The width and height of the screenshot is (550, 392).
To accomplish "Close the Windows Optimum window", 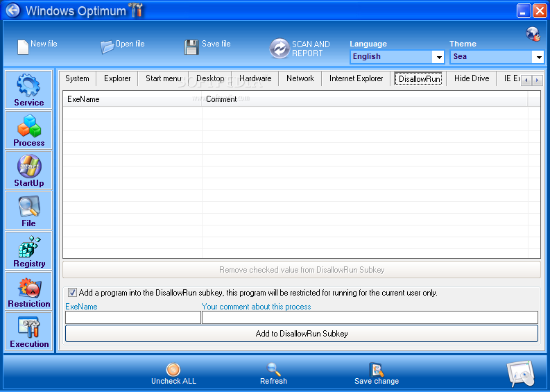I will point(540,10).
